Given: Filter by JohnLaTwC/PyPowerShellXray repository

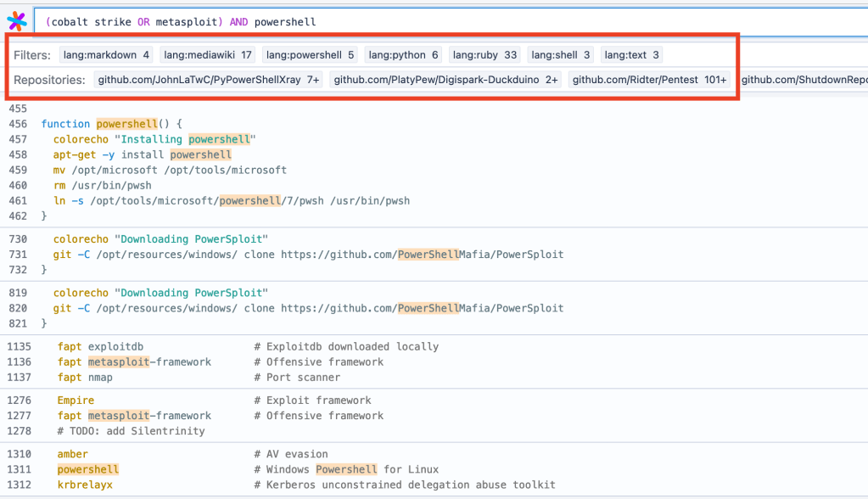Looking at the screenshot, I should (208, 80).
